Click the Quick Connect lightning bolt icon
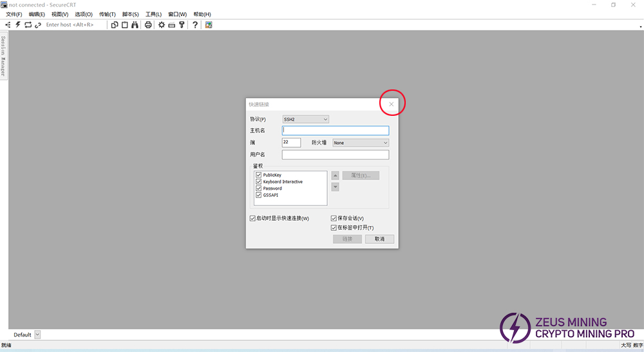644x352 pixels. pos(18,24)
